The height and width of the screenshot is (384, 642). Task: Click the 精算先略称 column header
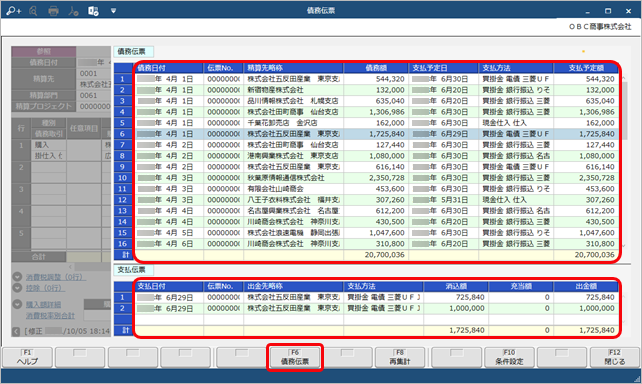click(x=294, y=68)
